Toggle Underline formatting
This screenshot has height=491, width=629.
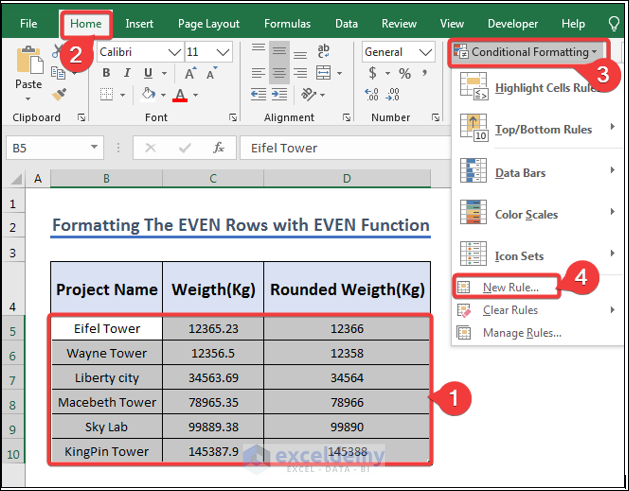148,73
